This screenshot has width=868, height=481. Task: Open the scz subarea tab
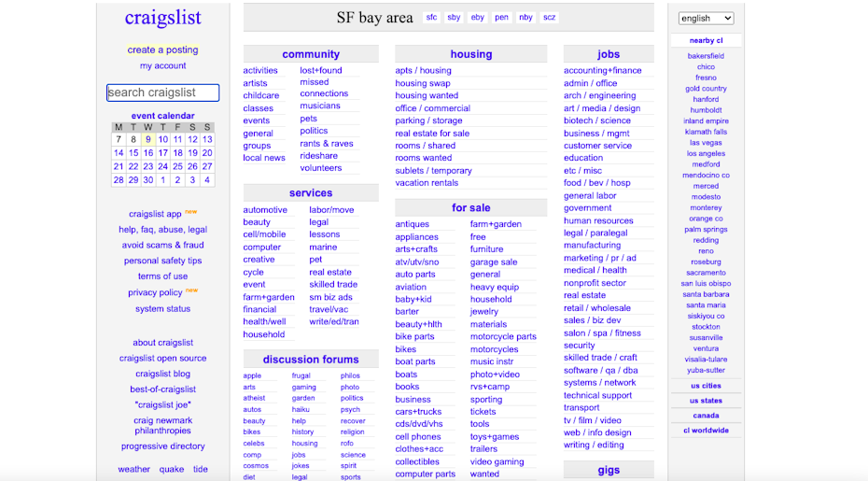(x=549, y=18)
